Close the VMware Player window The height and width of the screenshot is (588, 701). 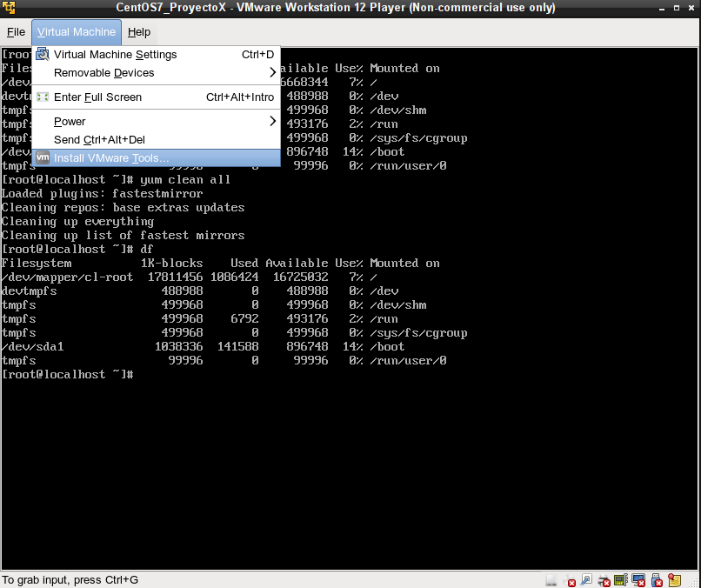pyautogui.click(x=691, y=8)
